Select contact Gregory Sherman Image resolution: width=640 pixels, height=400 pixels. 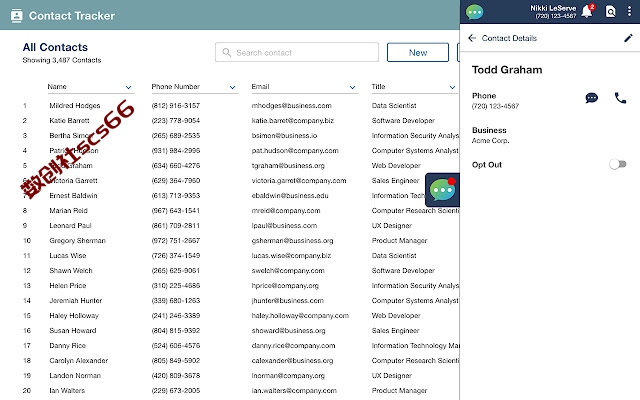(77, 240)
